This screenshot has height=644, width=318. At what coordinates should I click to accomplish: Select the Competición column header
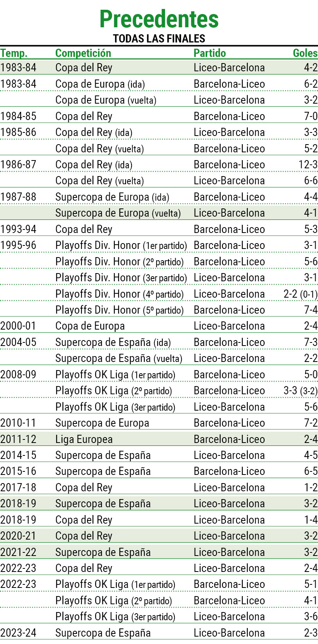(83, 53)
